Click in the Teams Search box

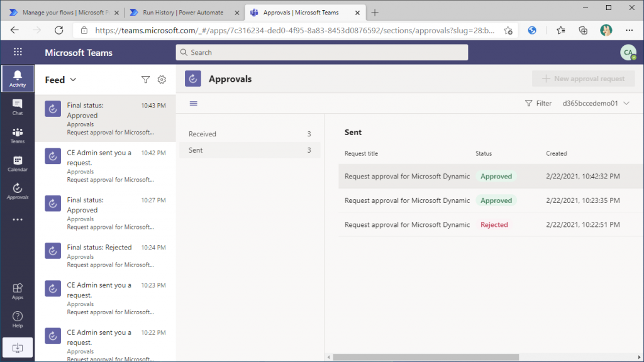click(x=322, y=53)
